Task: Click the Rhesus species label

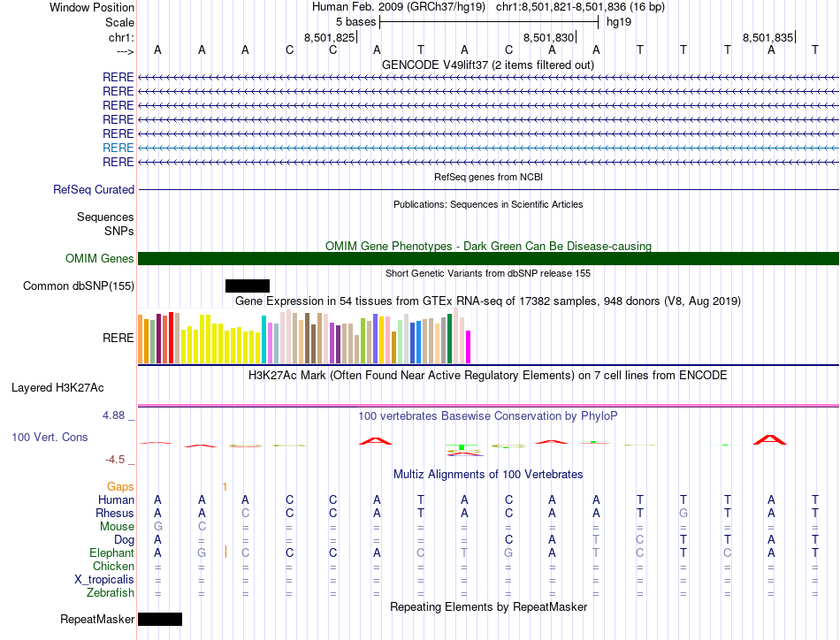Action: pyautogui.click(x=115, y=513)
